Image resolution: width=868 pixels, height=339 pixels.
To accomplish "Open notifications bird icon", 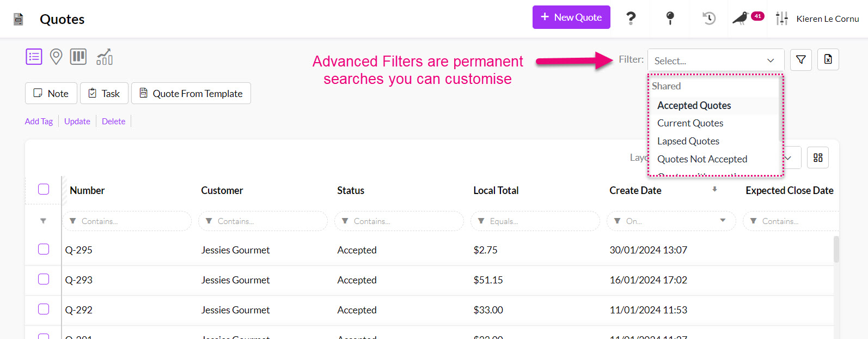I will point(741,19).
